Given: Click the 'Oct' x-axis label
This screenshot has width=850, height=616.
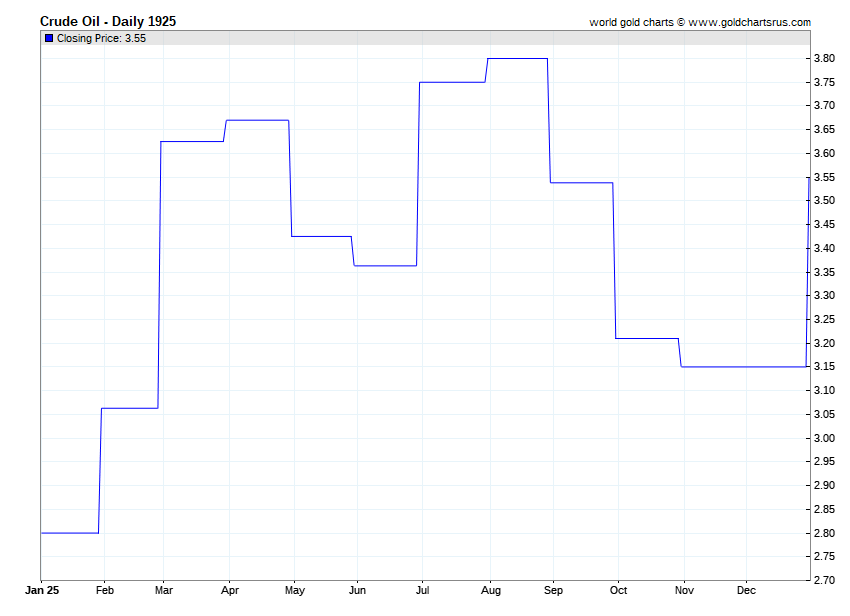Looking at the screenshot, I should click(619, 590).
